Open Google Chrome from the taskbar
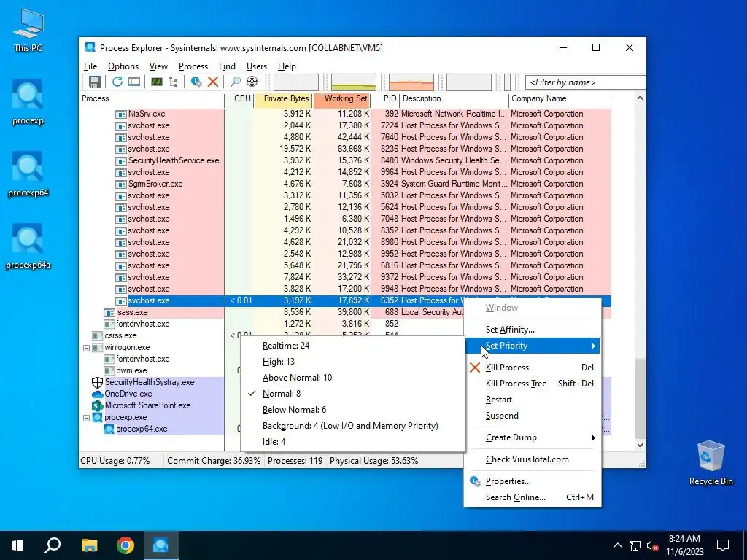The width and height of the screenshot is (747, 560). click(125, 545)
